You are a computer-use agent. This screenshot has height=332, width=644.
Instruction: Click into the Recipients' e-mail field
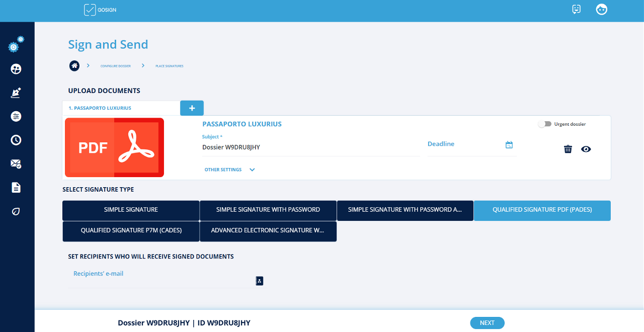(161, 280)
